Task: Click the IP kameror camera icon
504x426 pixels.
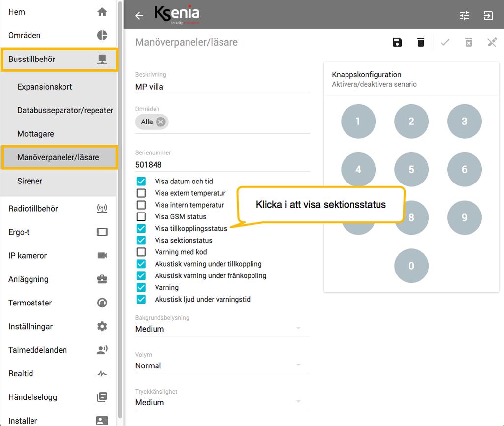Action: click(x=102, y=255)
